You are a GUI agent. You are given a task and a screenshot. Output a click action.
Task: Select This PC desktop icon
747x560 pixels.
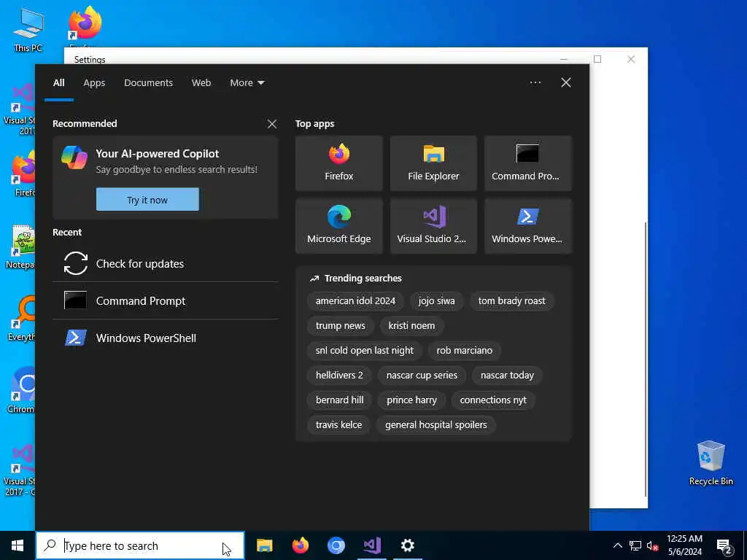pyautogui.click(x=28, y=30)
